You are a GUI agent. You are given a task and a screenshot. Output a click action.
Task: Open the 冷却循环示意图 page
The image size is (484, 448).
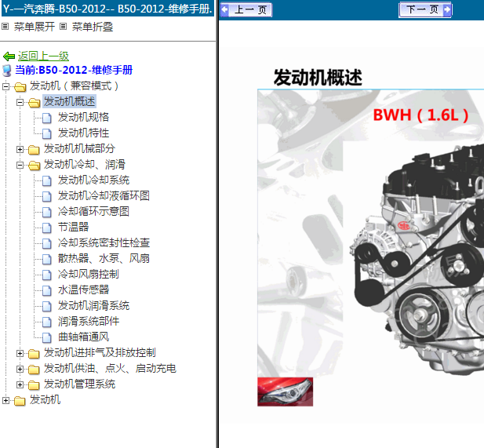coord(93,211)
